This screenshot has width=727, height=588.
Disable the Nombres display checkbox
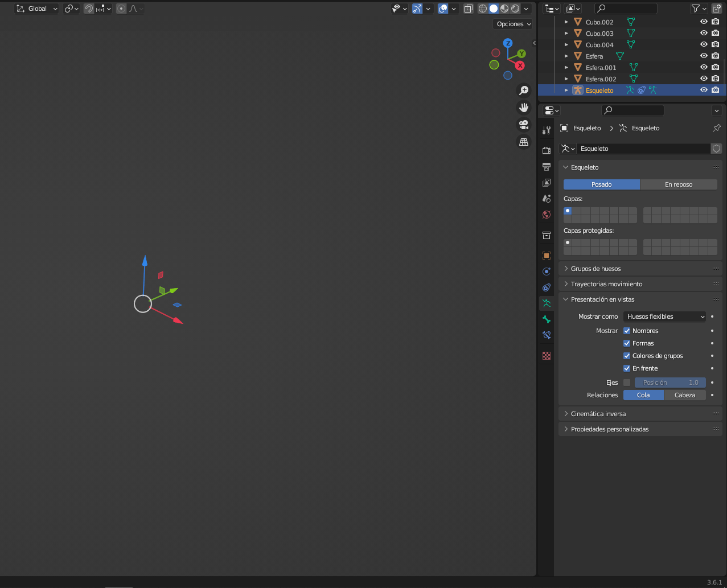(626, 330)
